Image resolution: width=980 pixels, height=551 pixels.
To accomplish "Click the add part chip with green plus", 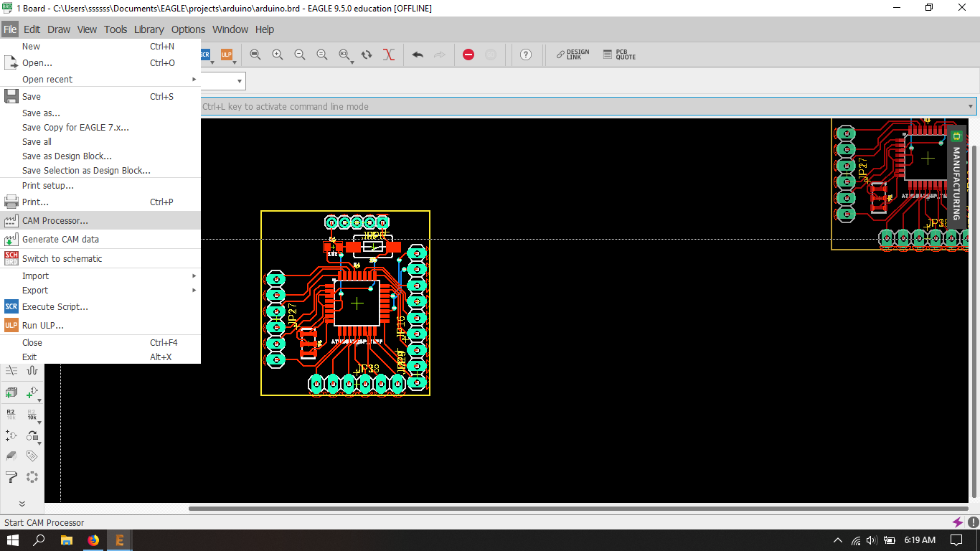I will point(11,392).
